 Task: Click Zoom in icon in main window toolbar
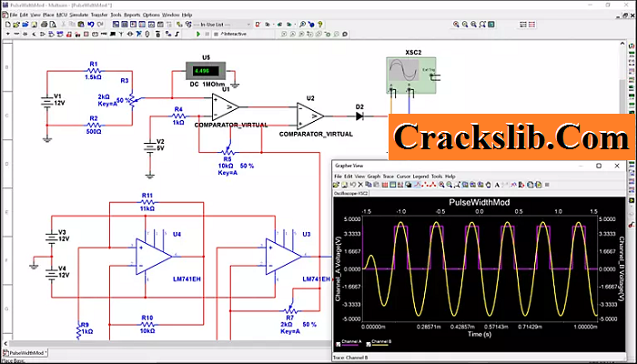[x=456, y=25]
